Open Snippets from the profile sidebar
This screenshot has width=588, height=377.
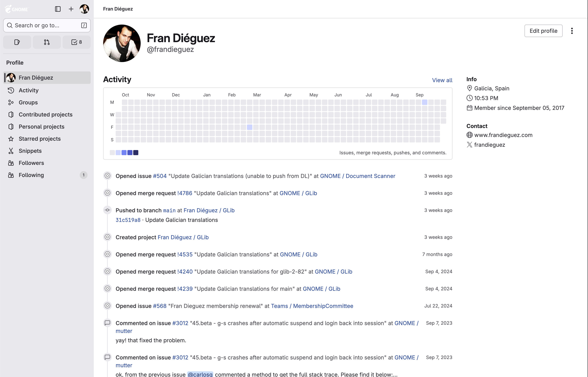pos(30,151)
